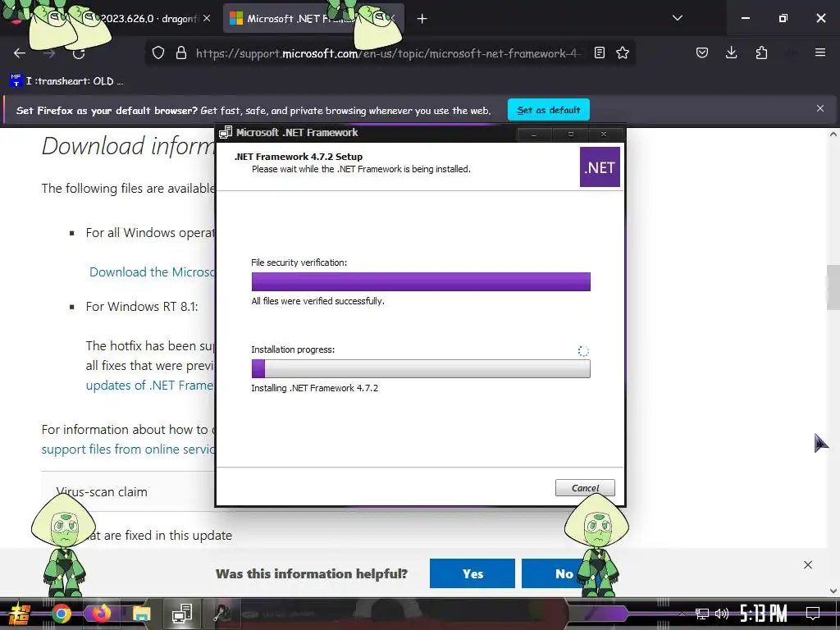
Task: Click the site security padlock icon
Action: [181, 53]
